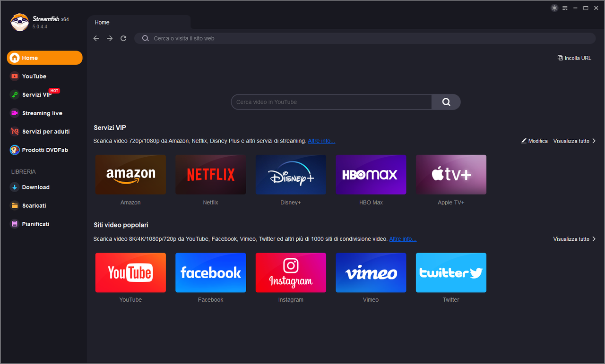This screenshot has width=605, height=364.
Task: Go forward with the right arrow
Action: (x=110, y=38)
